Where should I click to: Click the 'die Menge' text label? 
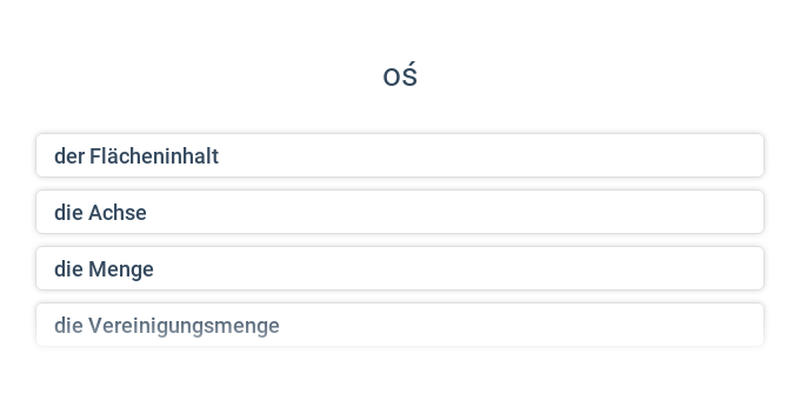tap(104, 269)
